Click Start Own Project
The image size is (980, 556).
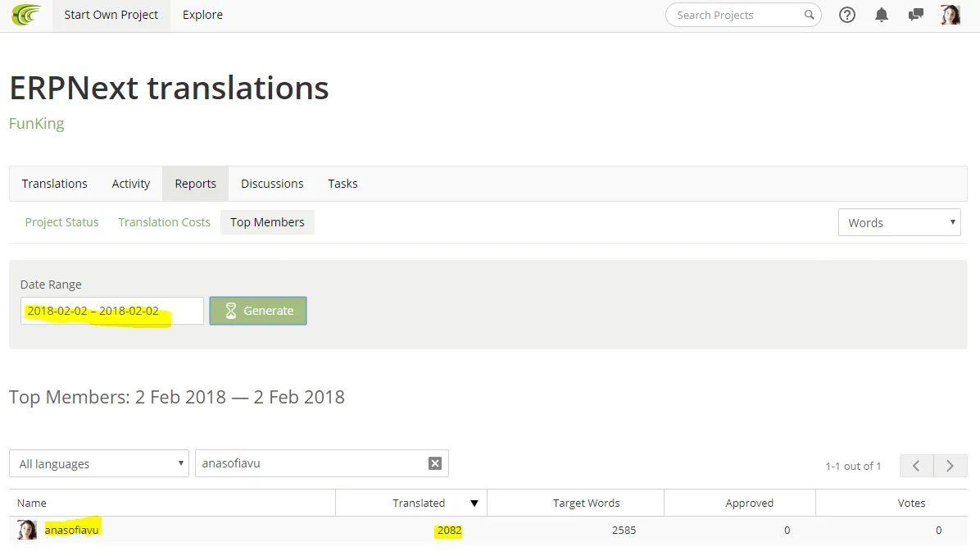111,15
